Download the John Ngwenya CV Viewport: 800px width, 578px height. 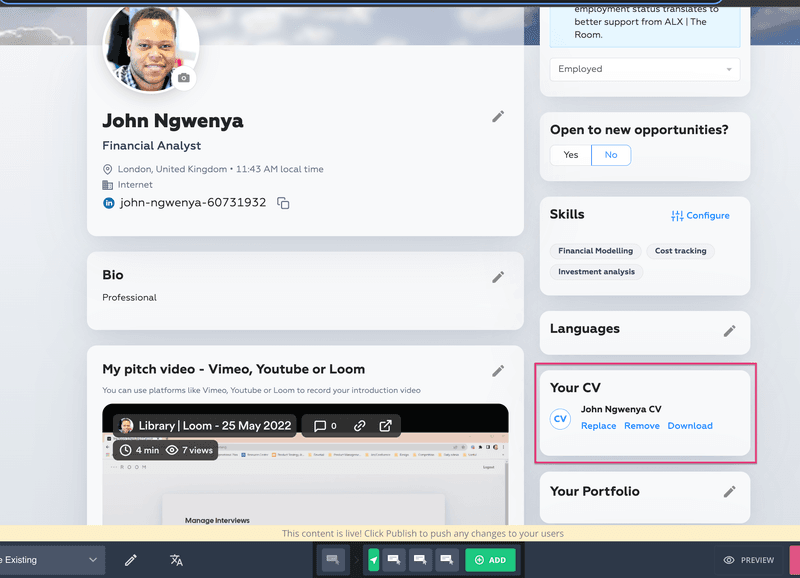pyautogui.click(x=690, y=426)
